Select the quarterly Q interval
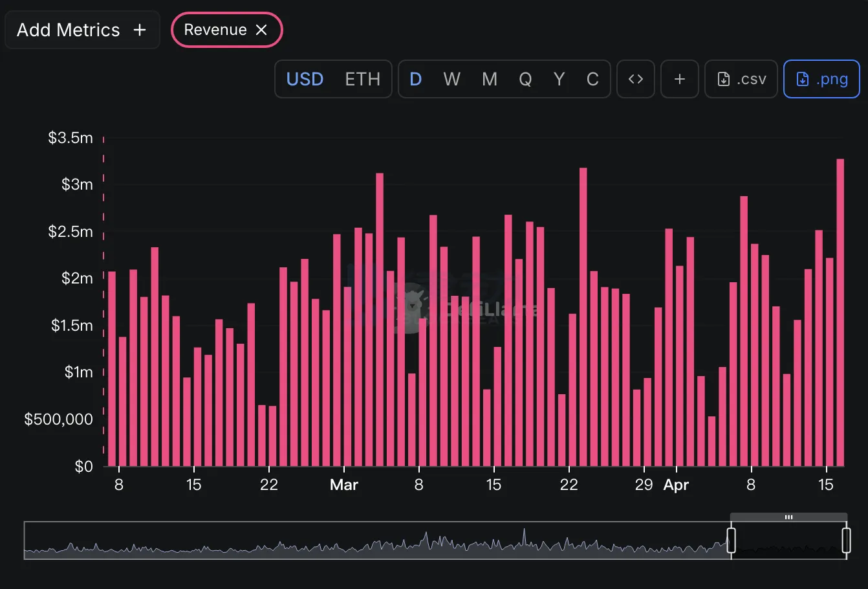The width and height of the screenshot is (868, 589). click(525, 79)
